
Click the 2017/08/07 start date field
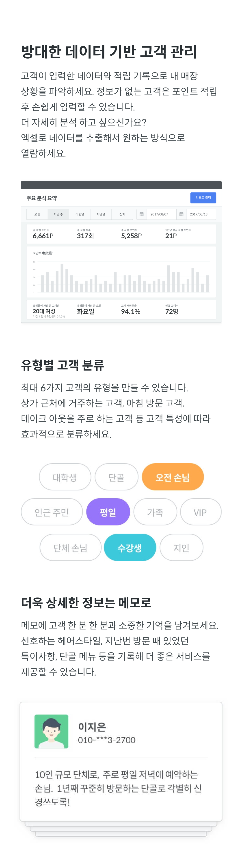pyautogui.click(x=161, y=214)
